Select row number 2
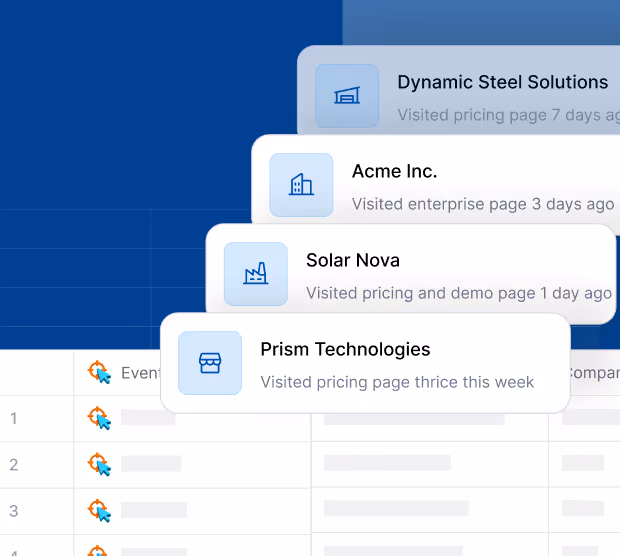This screenshot has width=620, height=556. click(x=14, y=465)
